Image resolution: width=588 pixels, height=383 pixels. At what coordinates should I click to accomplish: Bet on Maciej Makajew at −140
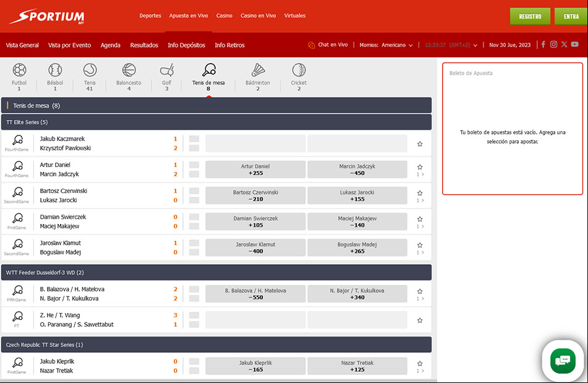tap(357, 222)
